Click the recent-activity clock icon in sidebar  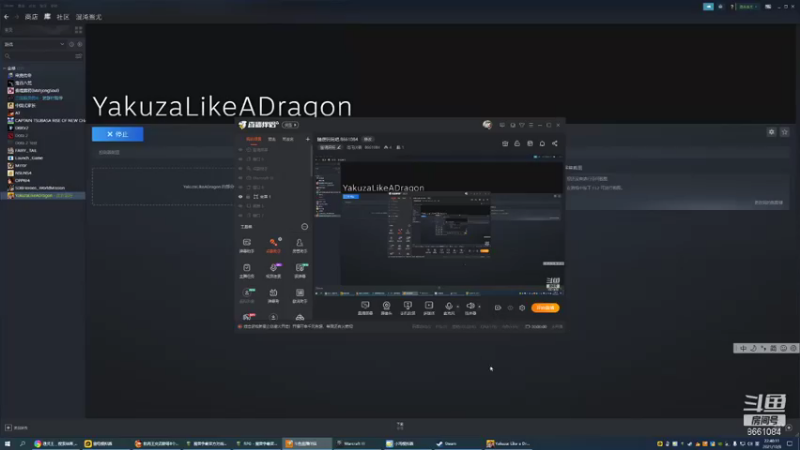pyautogui.click(x=71, y=44)
